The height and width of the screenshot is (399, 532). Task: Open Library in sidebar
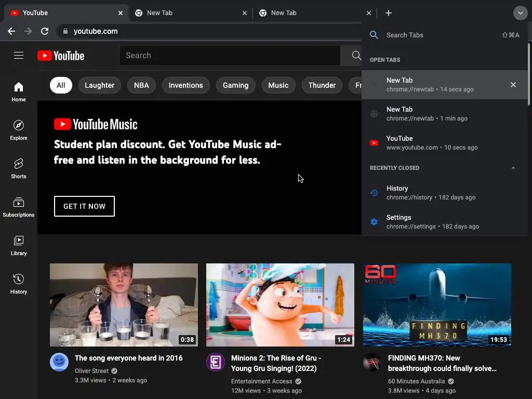[19, 245]
